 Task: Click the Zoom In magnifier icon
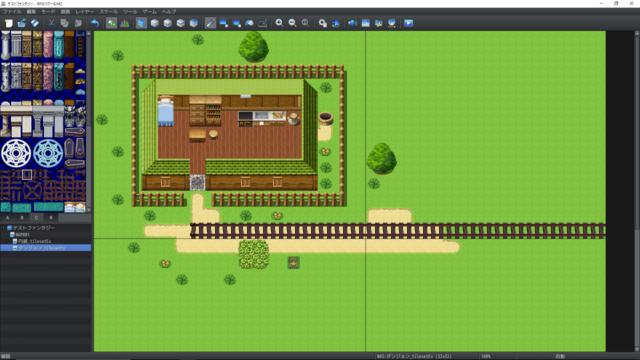pyautogui.click(x=279, y=23)
